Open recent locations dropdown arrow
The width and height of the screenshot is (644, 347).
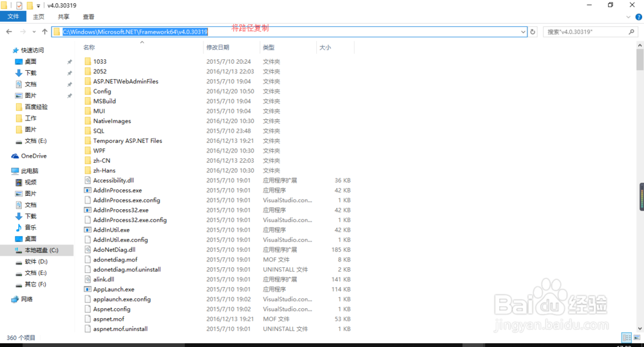[33, 32]
